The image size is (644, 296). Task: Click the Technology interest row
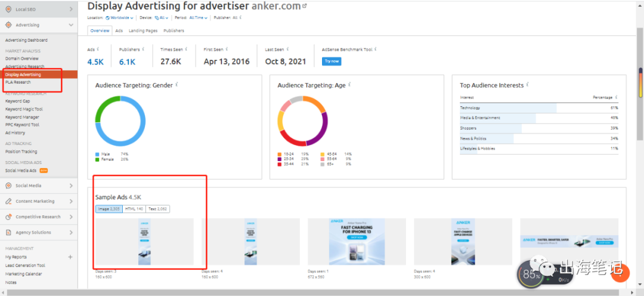pos(539,107)
